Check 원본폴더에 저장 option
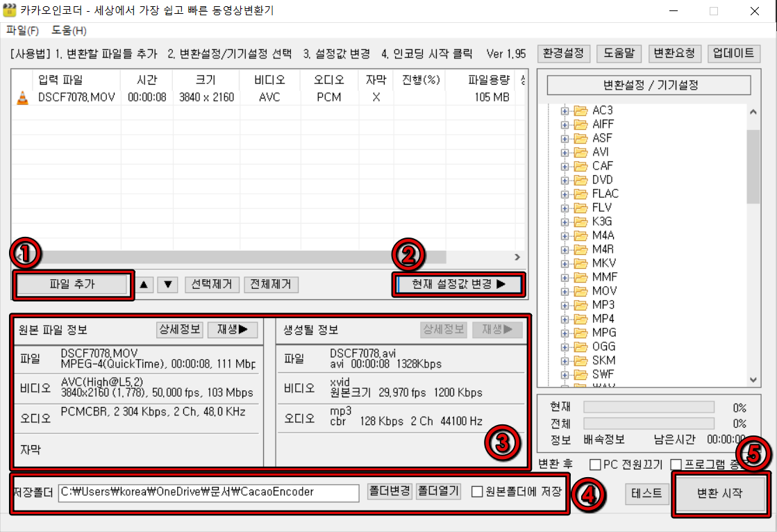The image size is (777, 532). 477,491
